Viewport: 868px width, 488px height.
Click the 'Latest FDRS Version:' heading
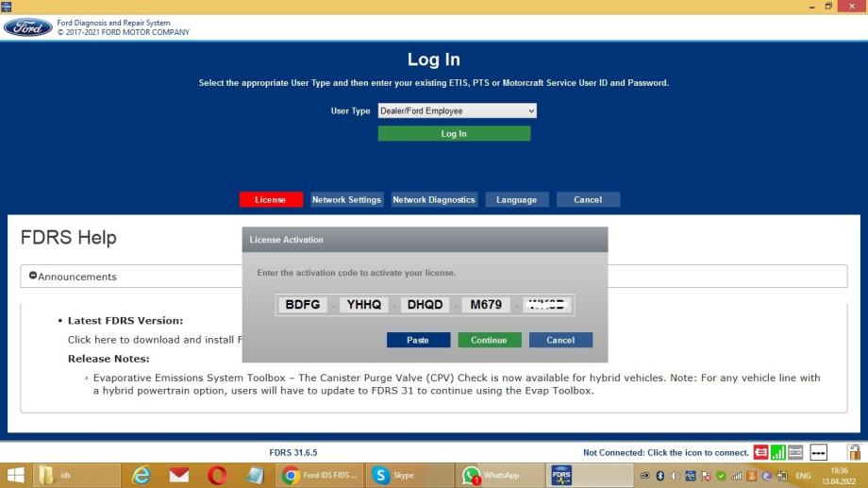[125, 320]
